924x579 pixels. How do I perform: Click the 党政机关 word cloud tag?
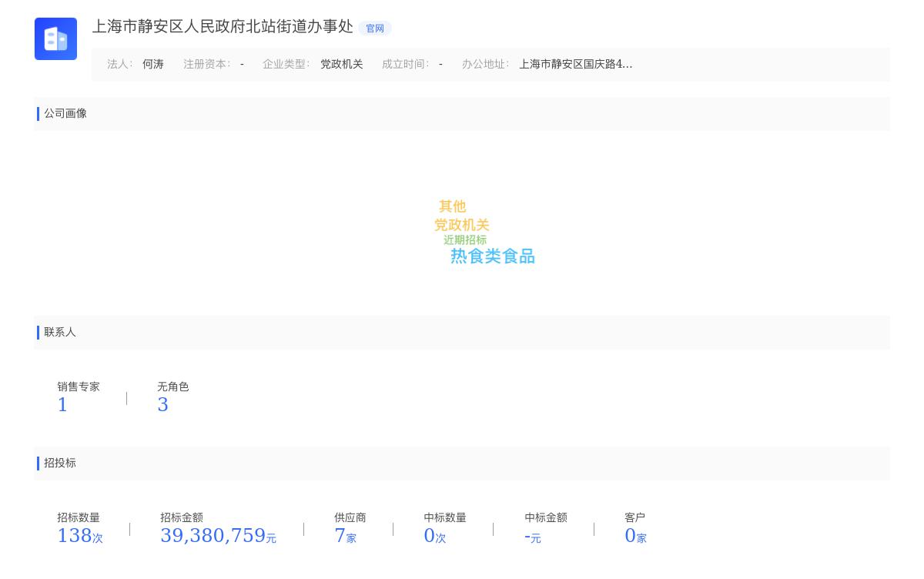coord(462,225)
